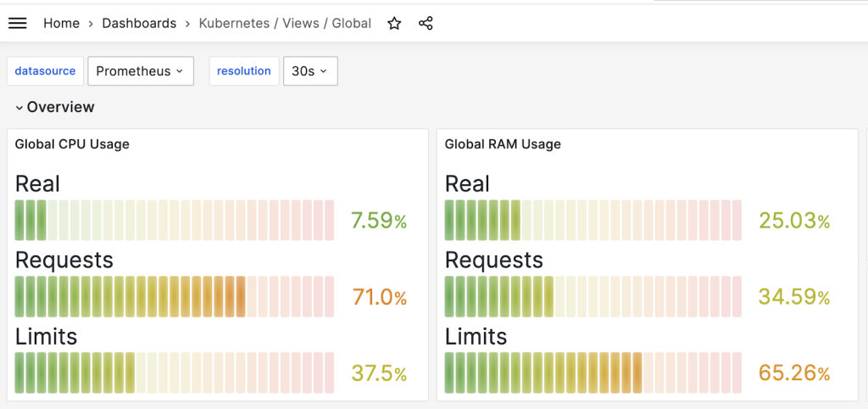868x409 pixels.
Task: Open the Prometheus datasource dropdown
Action: pyautogui.click(x=140, y=71)
